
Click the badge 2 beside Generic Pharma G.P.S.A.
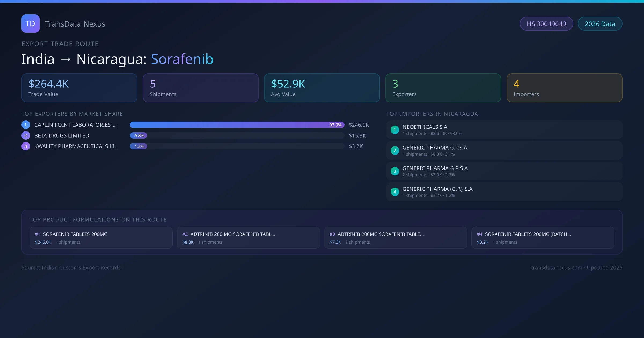tap(395, 150)
